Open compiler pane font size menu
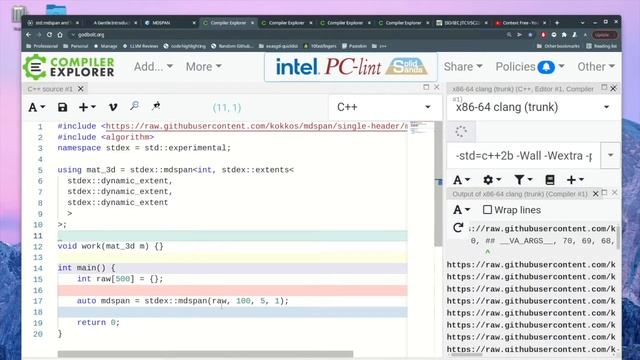The height and width of the screenshot is (360, 640). (462, 180)
